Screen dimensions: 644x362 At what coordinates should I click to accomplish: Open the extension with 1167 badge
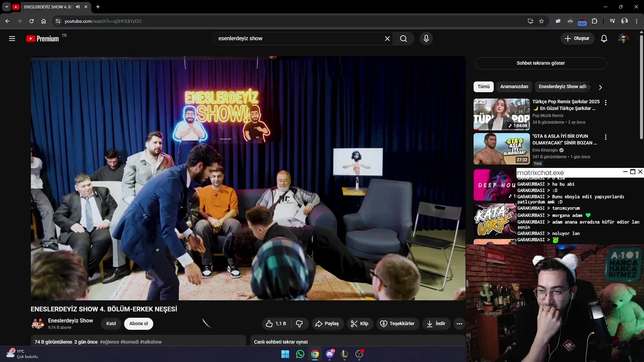click(x=582, y=21)
